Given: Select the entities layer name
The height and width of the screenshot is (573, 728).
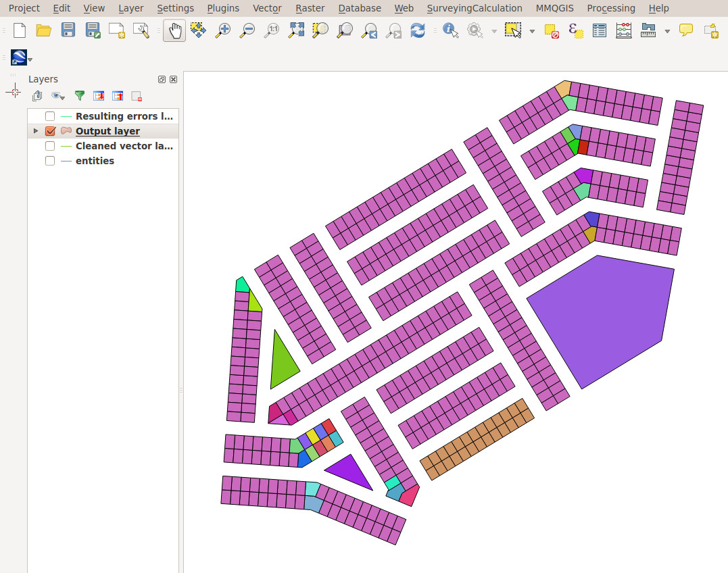Looking at the screenshot, I should 95,161.
